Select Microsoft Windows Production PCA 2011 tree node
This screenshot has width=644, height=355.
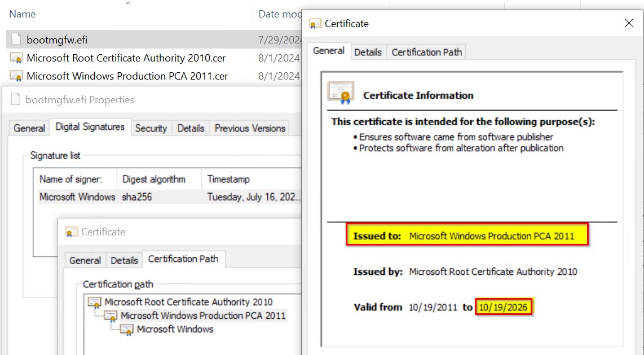[203, 315]
